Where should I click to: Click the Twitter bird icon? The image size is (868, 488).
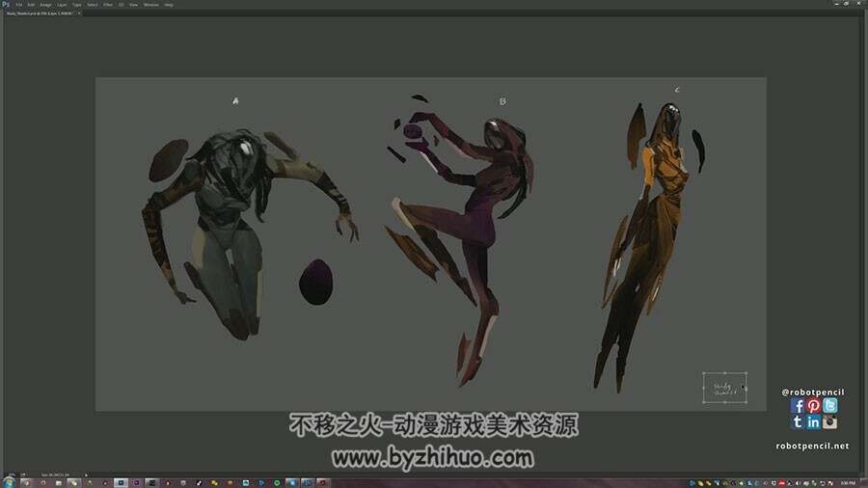(829, 406)
